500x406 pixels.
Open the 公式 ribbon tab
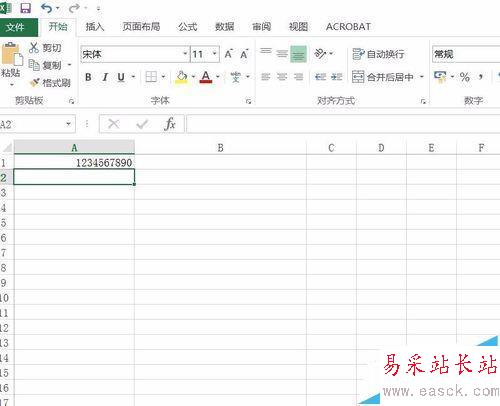point(187,27)
